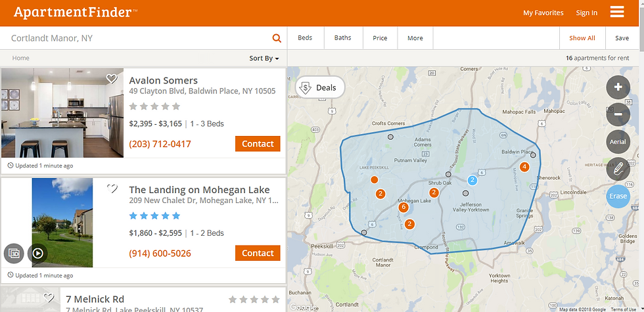This screenshot has width=644, height=312.
Task: Call Avalon Somers at (203) 712-0417
Action: click(x=160, y=144)
